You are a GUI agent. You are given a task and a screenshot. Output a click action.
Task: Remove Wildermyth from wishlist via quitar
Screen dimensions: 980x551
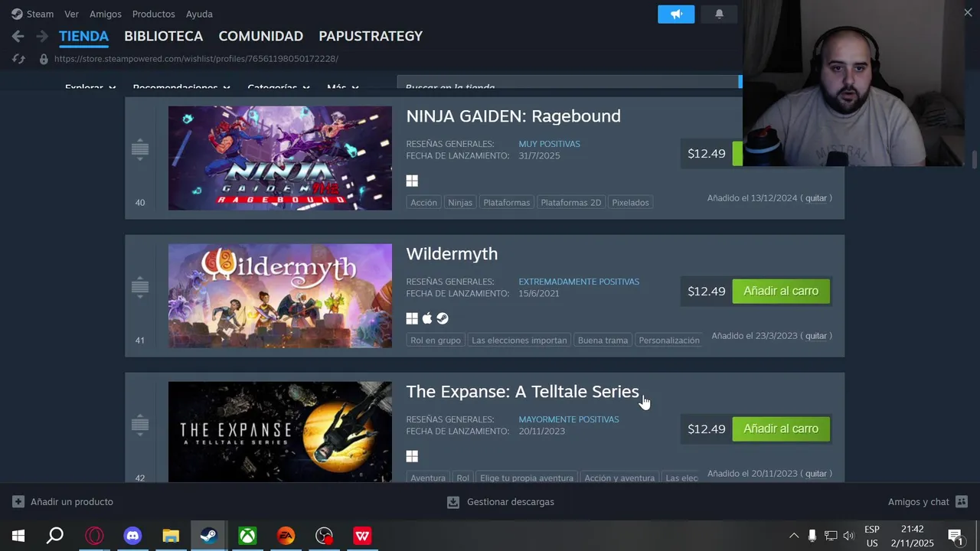[816, 336]
